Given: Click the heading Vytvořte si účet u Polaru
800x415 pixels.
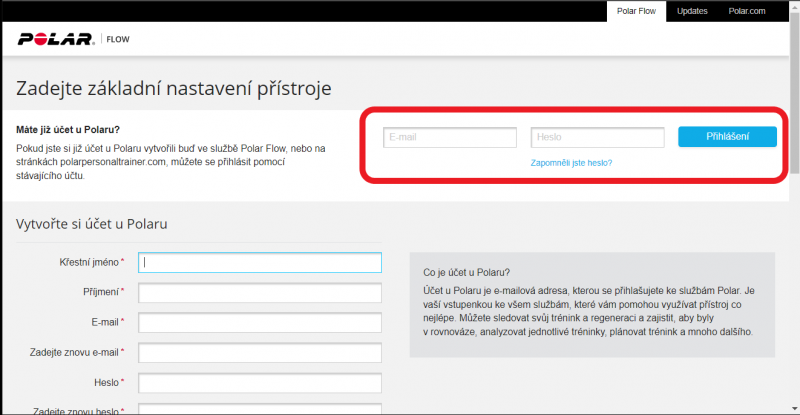Looking at the screenshot, I should pos(91,224).
